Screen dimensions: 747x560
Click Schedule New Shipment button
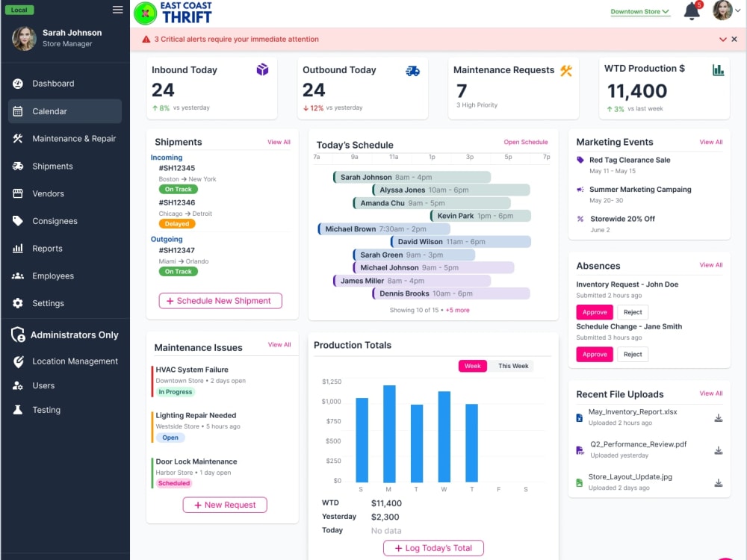[x=220, y=300]
